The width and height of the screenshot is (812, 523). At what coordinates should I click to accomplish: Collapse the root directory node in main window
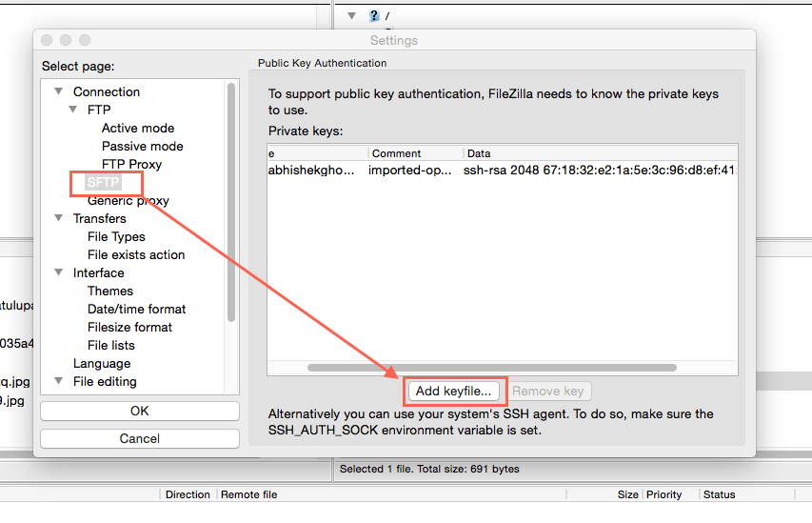point(352,15)
